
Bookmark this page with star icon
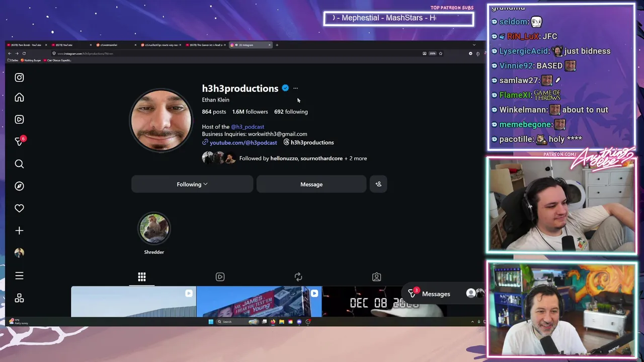point(440,53)
